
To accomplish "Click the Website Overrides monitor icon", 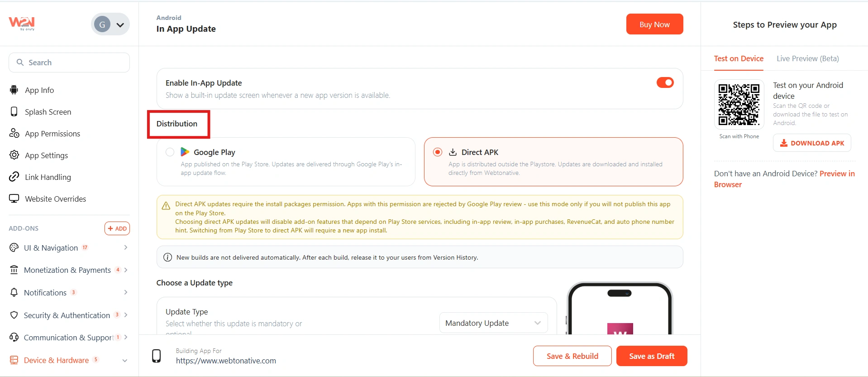I will (x=14, y=198).
